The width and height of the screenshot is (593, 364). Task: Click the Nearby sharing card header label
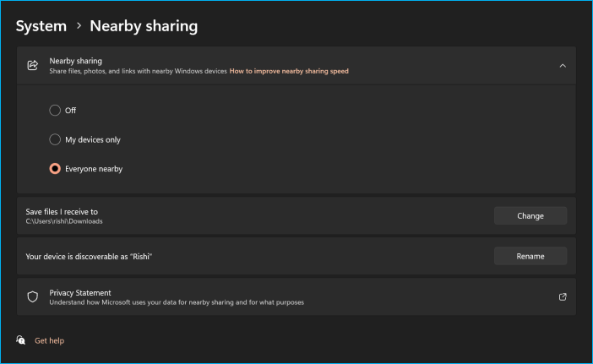(75, 61)
